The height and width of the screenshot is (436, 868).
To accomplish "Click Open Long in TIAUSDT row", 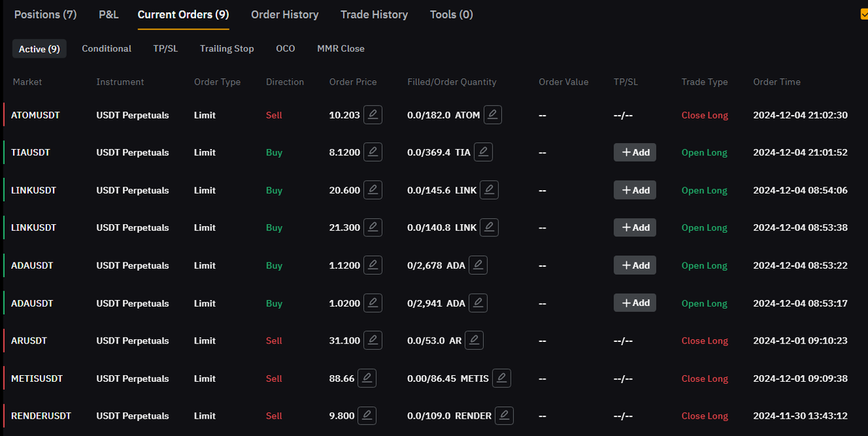I will [x=704, y=153].
